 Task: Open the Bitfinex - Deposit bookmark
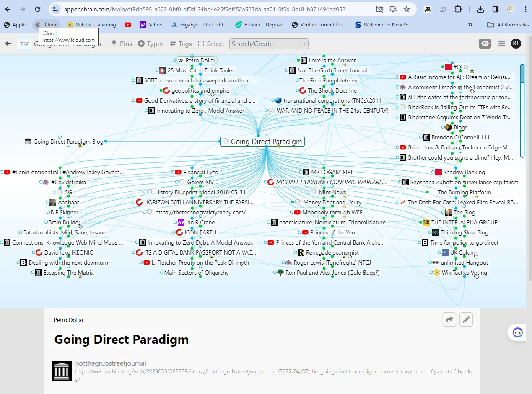pyautogui.click(x=259, y=25)
